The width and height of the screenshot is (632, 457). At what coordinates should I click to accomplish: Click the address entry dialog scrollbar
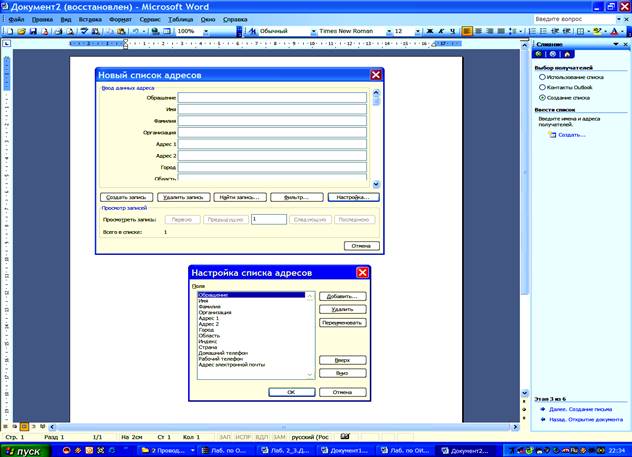tap(376, 138)
